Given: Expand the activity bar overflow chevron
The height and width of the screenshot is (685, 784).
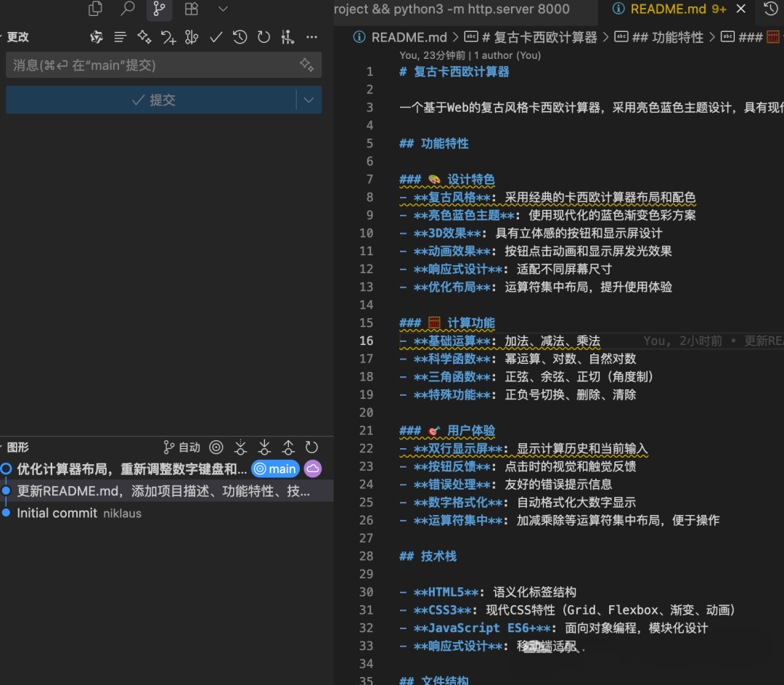Looking at the screenshot, I should [x=223, y=9].
